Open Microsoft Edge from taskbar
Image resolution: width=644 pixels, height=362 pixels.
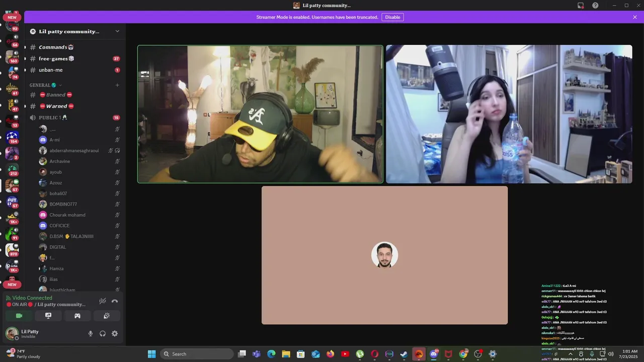click(271, 354)
